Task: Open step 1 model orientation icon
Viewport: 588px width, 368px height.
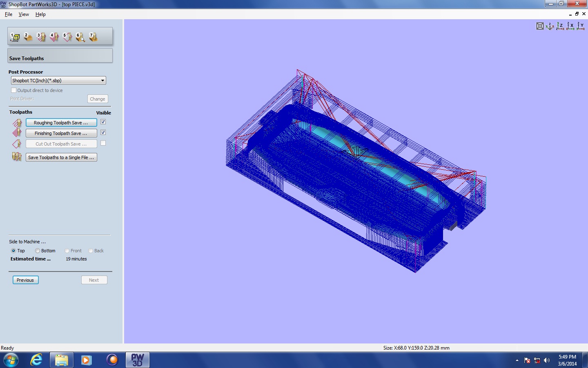Action: click(15, 37)
